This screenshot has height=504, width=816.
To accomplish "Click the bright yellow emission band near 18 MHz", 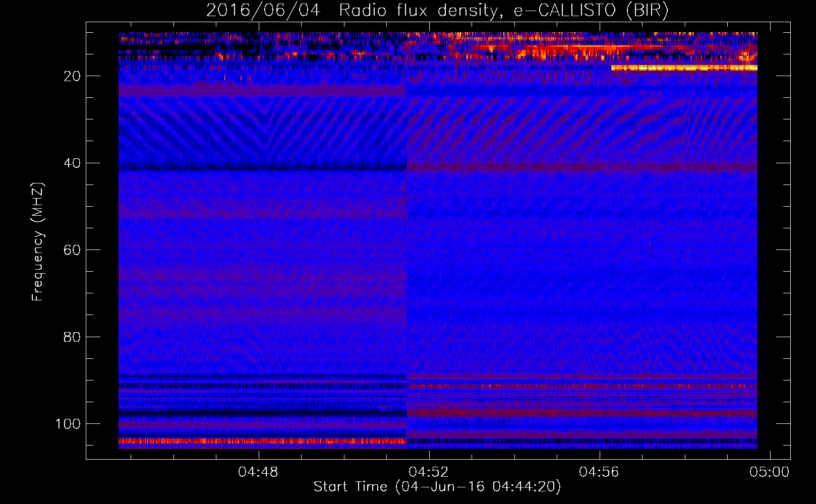I will click(684, 68).
